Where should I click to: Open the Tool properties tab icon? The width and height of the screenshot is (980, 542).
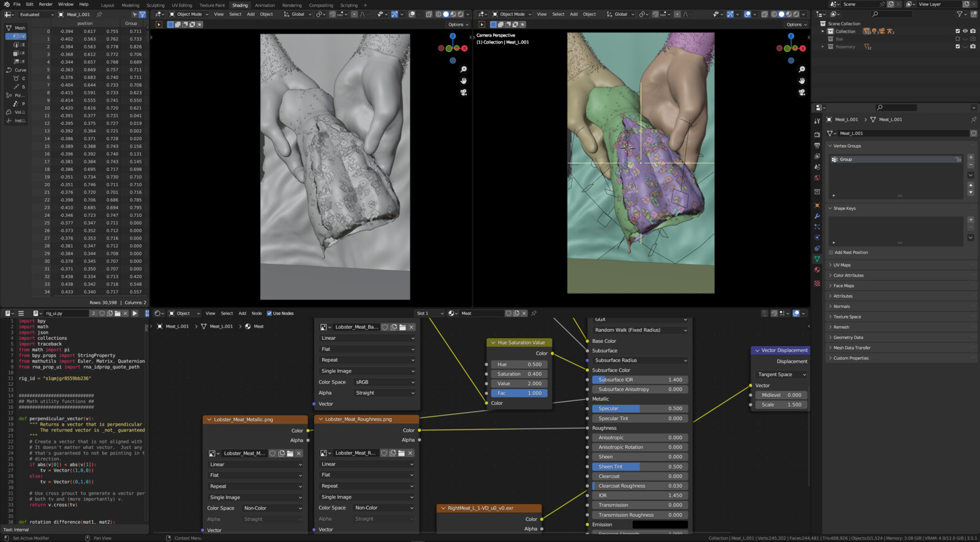817,121
